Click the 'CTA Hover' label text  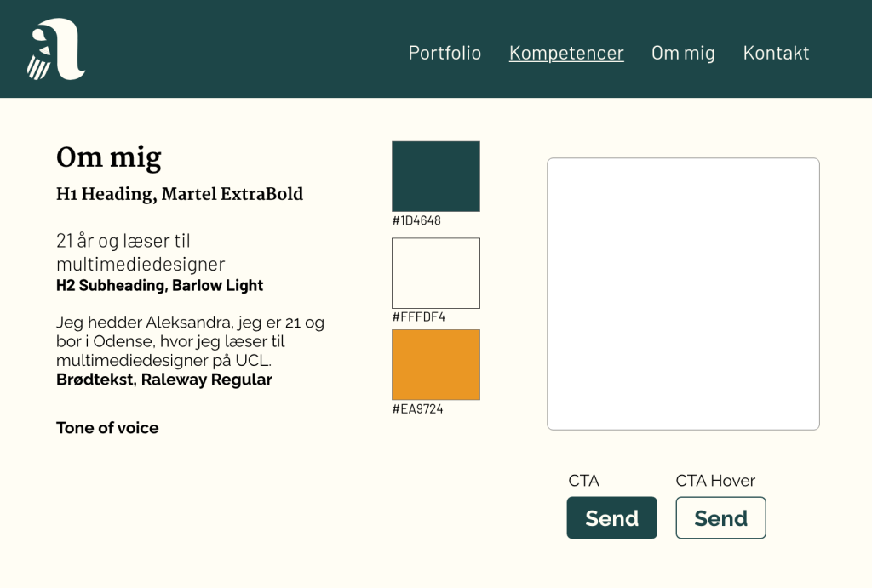click(715, 481)
